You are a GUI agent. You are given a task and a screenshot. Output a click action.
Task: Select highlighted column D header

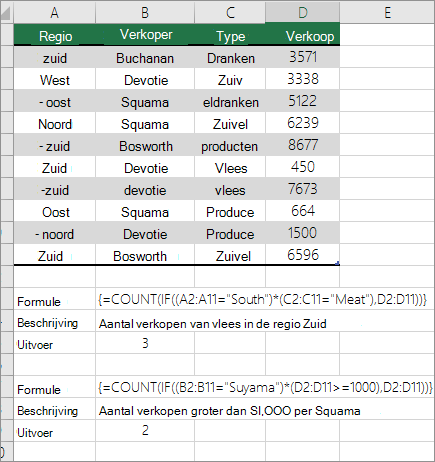coord(303,13)
